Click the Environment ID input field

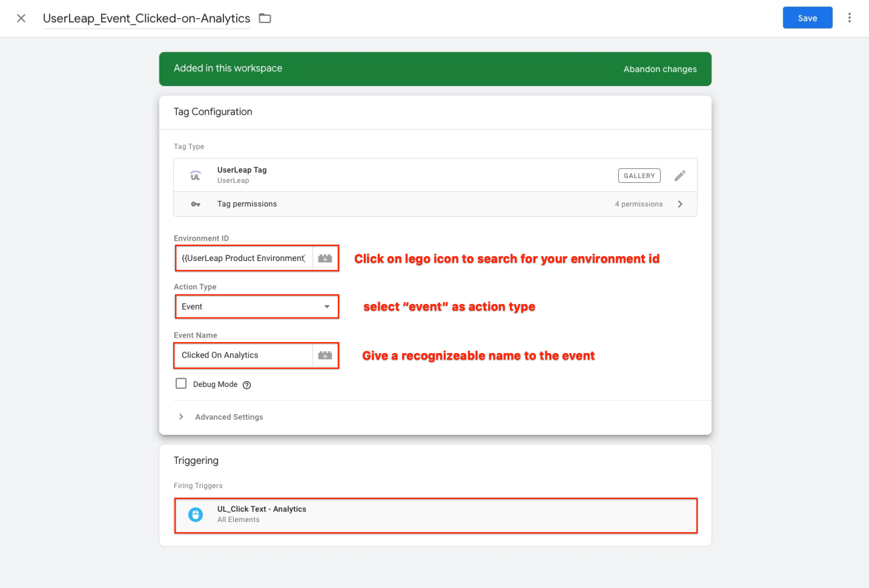click(x=243, y=258)
